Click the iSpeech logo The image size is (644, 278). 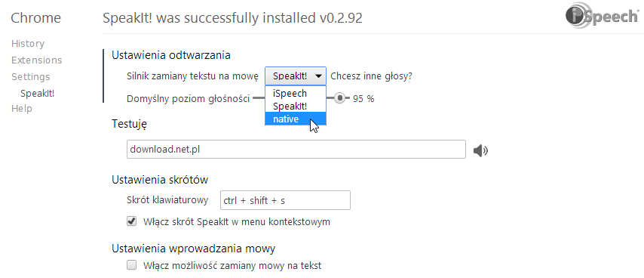(x=602, y=17)
